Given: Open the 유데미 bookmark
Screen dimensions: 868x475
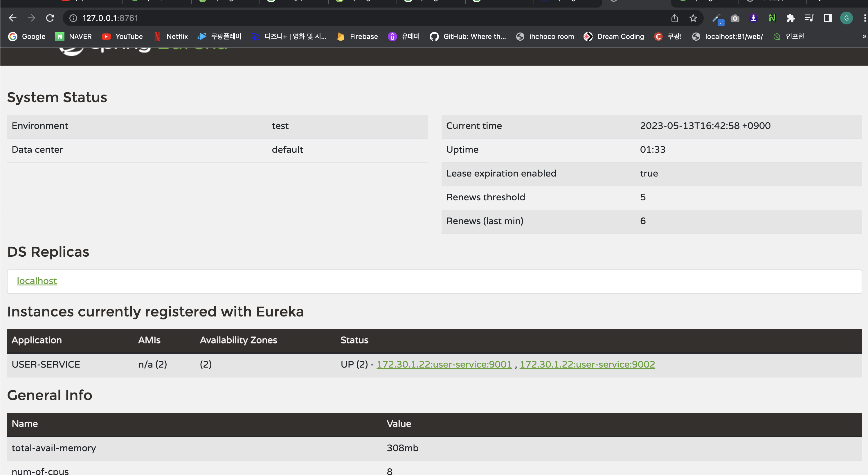Looking at the screenshot, I should pos(404,36).
